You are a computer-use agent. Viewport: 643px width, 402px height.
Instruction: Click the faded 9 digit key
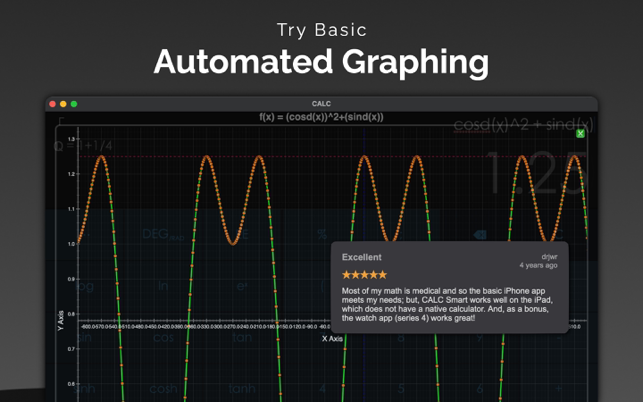click(479, 338)
